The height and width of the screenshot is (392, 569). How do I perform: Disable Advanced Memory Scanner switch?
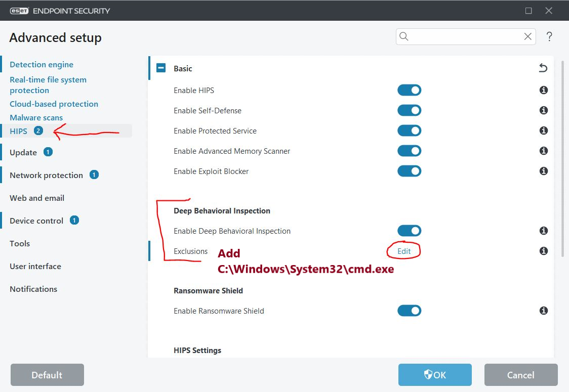click(410, 151)
